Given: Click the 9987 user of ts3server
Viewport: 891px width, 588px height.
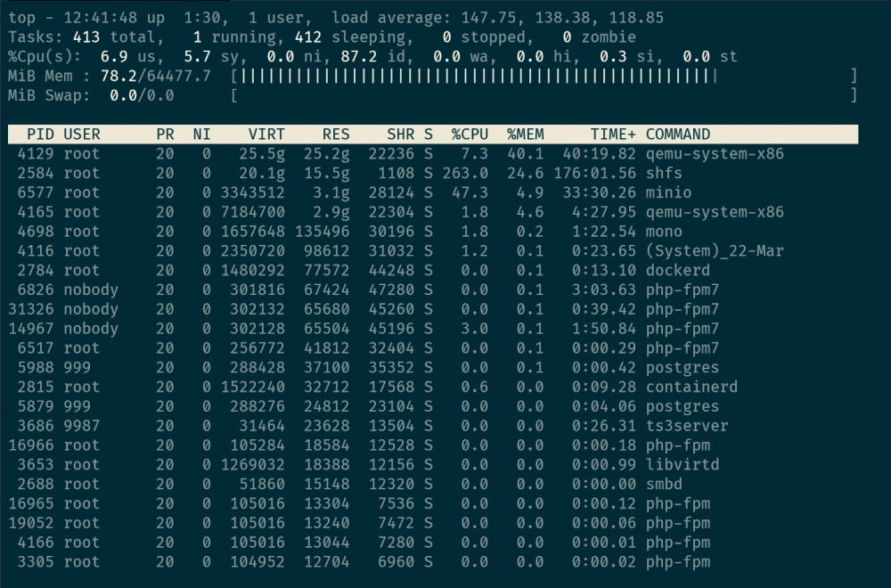Looking at the screenshot, I should [82, 426].
